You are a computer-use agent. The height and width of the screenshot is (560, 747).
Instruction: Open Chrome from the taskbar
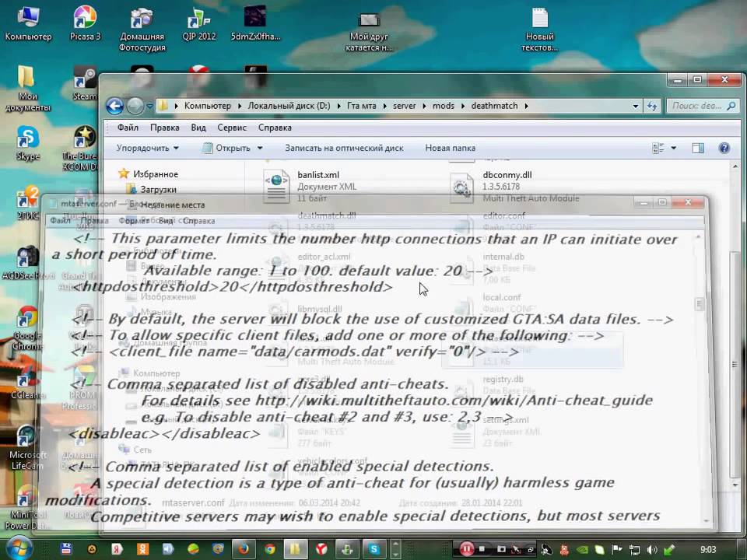coord(270,549)
